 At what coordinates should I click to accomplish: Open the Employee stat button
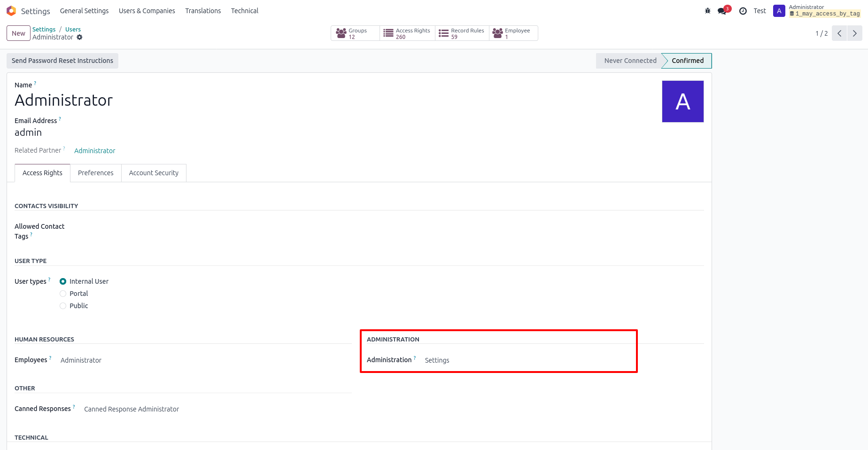(513, 33)
